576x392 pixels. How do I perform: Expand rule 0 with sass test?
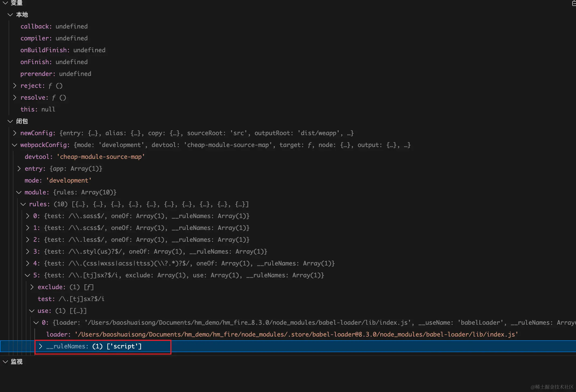[28, 216]
